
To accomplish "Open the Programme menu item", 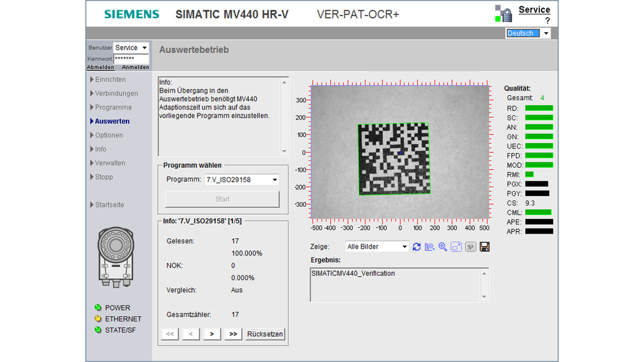I will click(x=113, y=107).
